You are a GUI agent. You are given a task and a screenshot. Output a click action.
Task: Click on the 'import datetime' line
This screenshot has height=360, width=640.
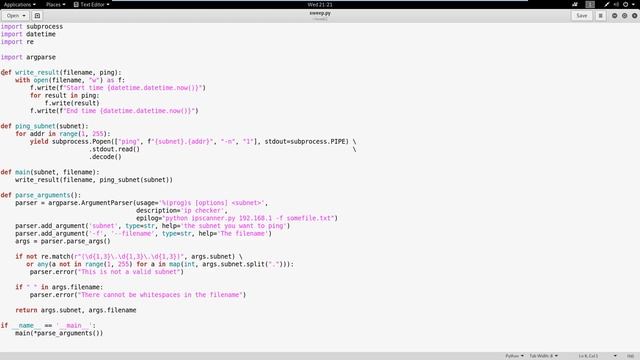pyautogui.click(x=28, y=34)
